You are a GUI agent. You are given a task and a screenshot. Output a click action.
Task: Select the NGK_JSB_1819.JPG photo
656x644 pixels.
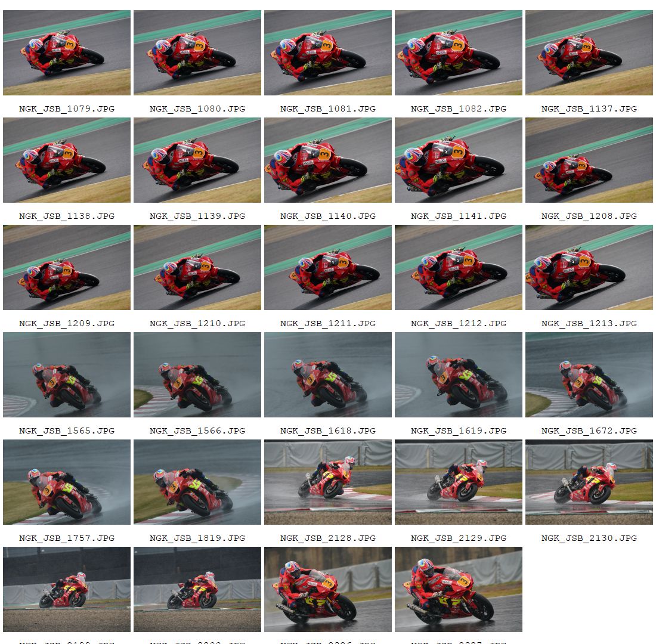click(x=197, y=482)
